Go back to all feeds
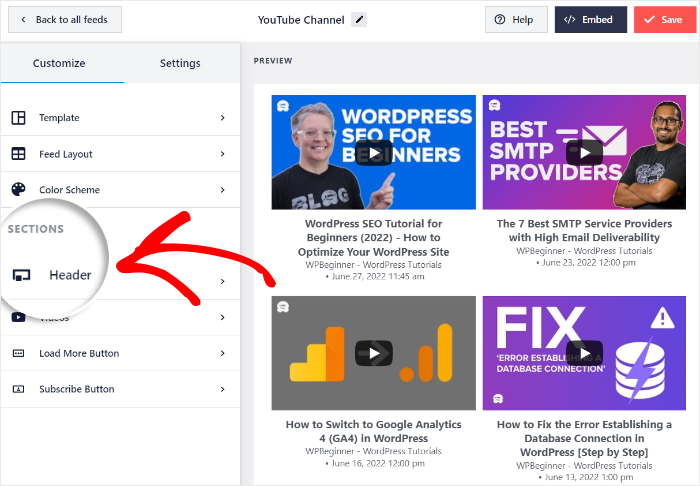The image size is (700, 486). (x=65, y=20)
